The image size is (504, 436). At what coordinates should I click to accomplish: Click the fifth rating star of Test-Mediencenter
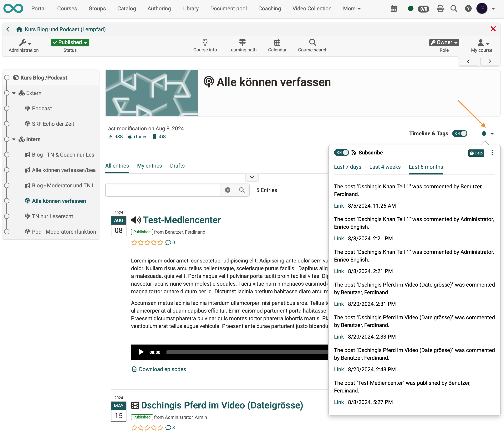coord(160,242)
